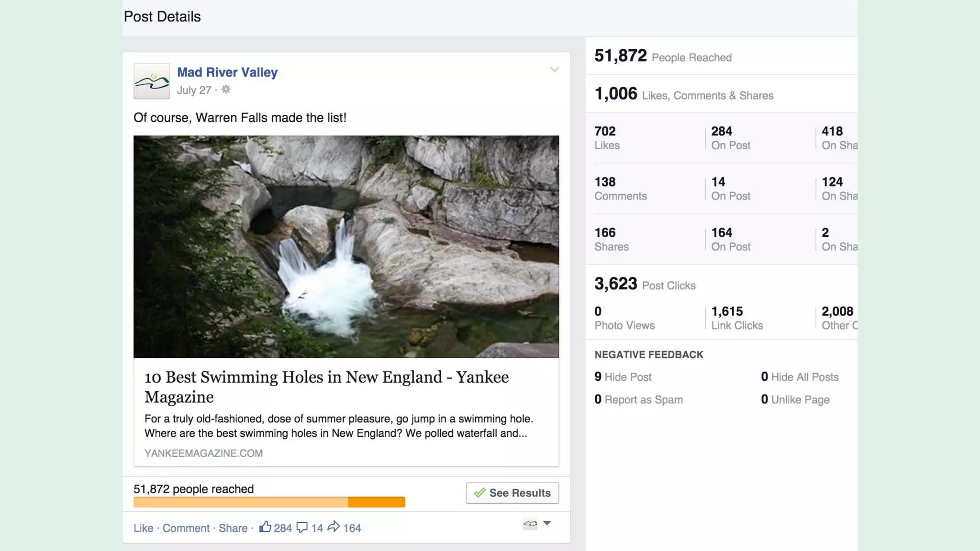980x551 pixels.
Task: Click the thumbs-up likes count icon
Action: coord(265,527)
